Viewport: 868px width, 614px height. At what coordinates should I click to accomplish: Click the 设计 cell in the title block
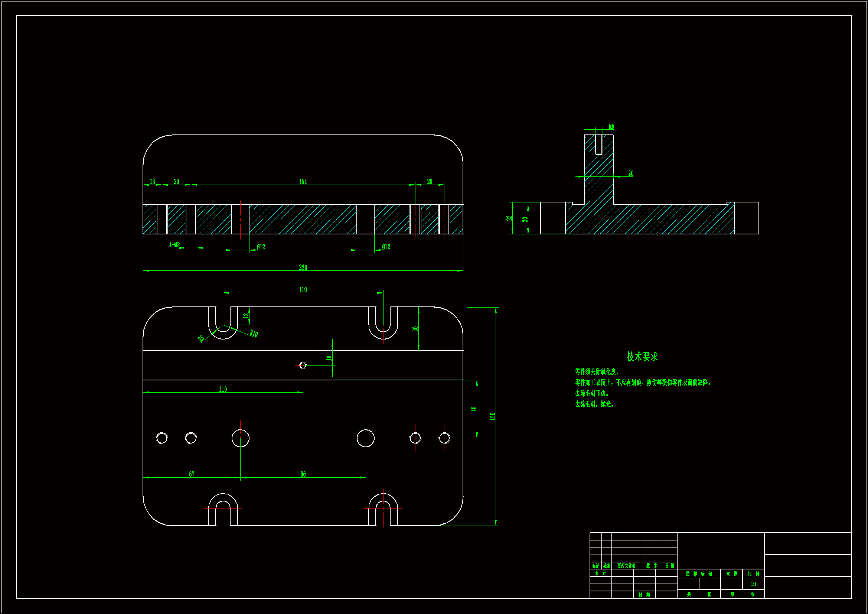600,574
